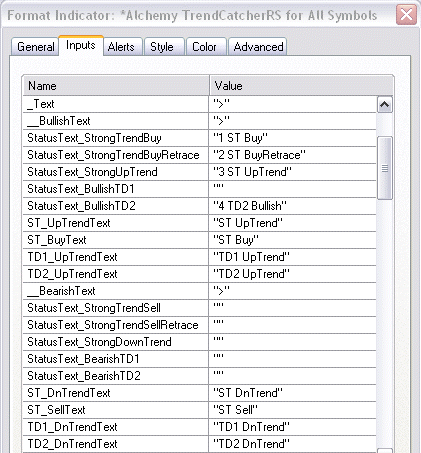Select StatusText_BullishTD1 name cell
This screenshot has height=453, width=421.
point(116,189)
